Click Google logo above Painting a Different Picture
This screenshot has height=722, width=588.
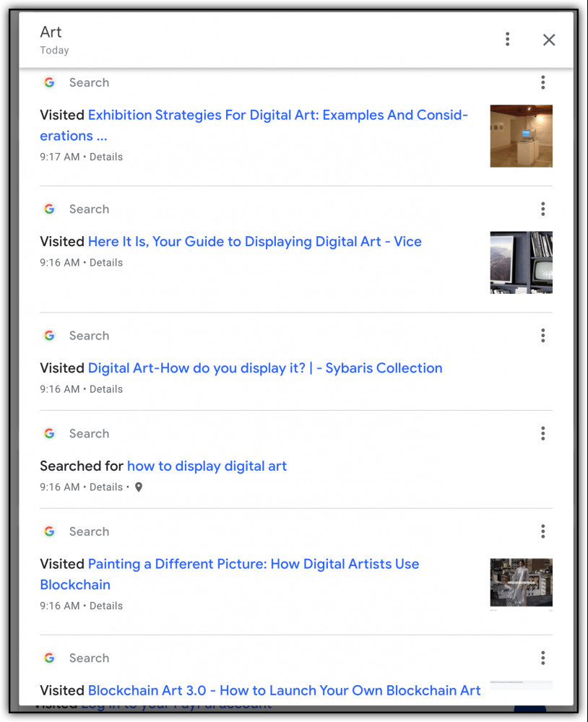click(49, 531)
